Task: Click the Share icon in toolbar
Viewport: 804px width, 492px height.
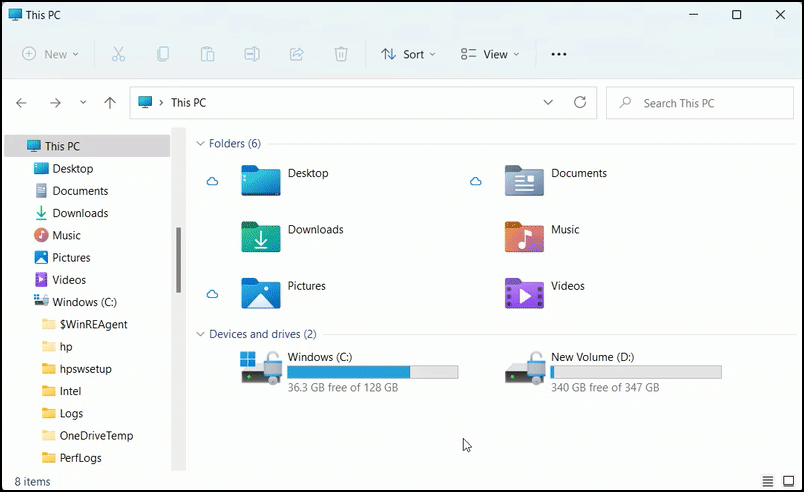Action: coord(297,54)
